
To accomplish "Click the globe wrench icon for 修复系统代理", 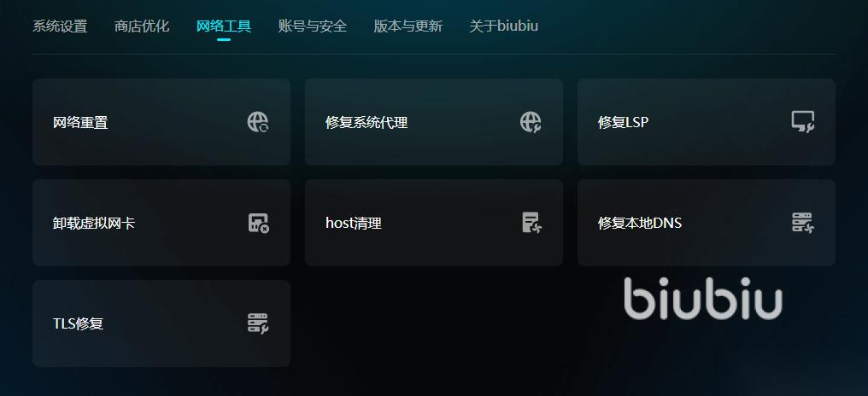I will pos(531,122).
